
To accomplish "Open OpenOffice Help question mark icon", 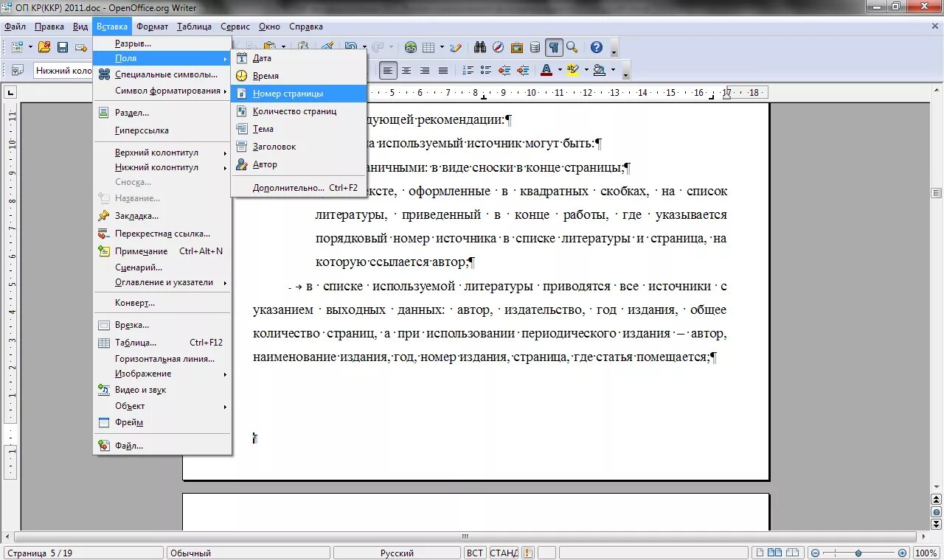I will click(x=596, y=47).
